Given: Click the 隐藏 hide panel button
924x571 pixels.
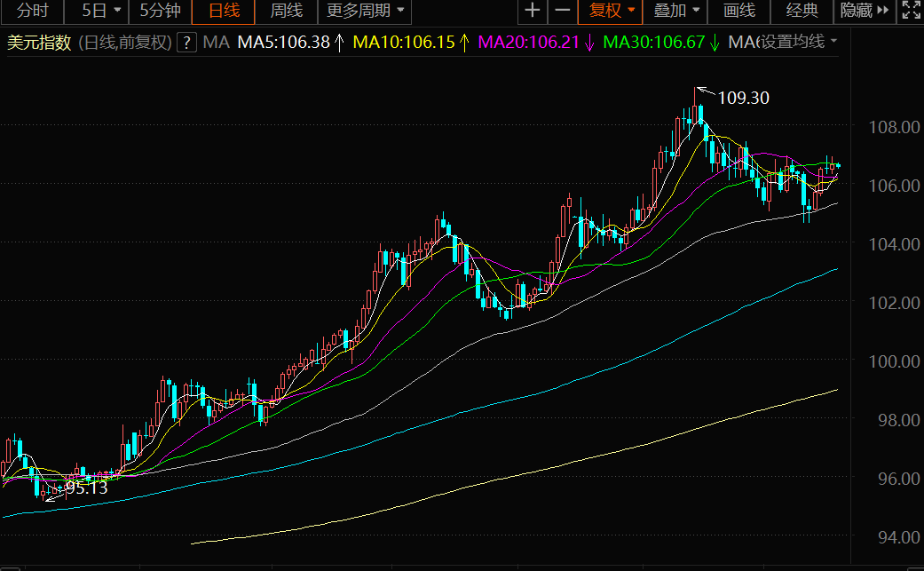Looking at the screenshot, I should coord(865,12).
